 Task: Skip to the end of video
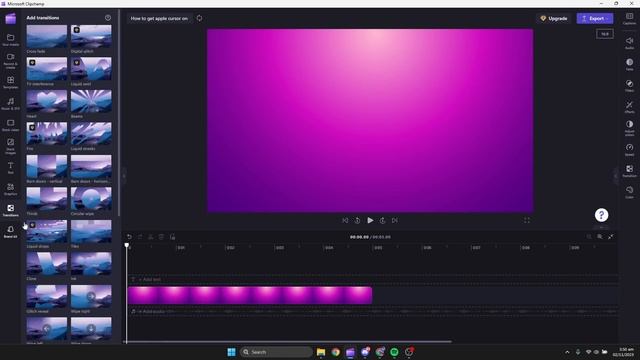(395, 220)
